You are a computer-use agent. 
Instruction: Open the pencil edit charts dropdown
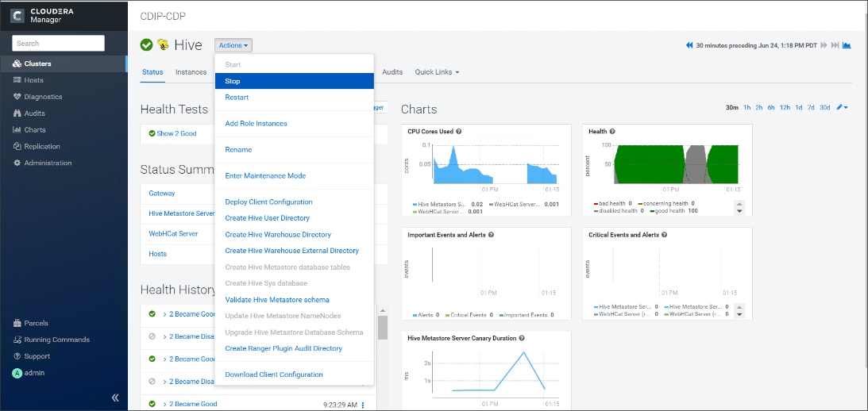tap(842, 107)
